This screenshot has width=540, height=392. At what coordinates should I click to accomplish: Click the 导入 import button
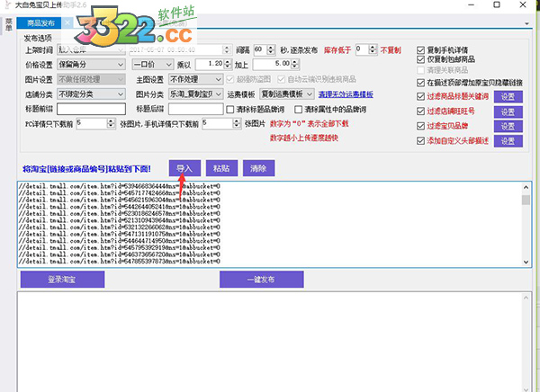[184, 168]
